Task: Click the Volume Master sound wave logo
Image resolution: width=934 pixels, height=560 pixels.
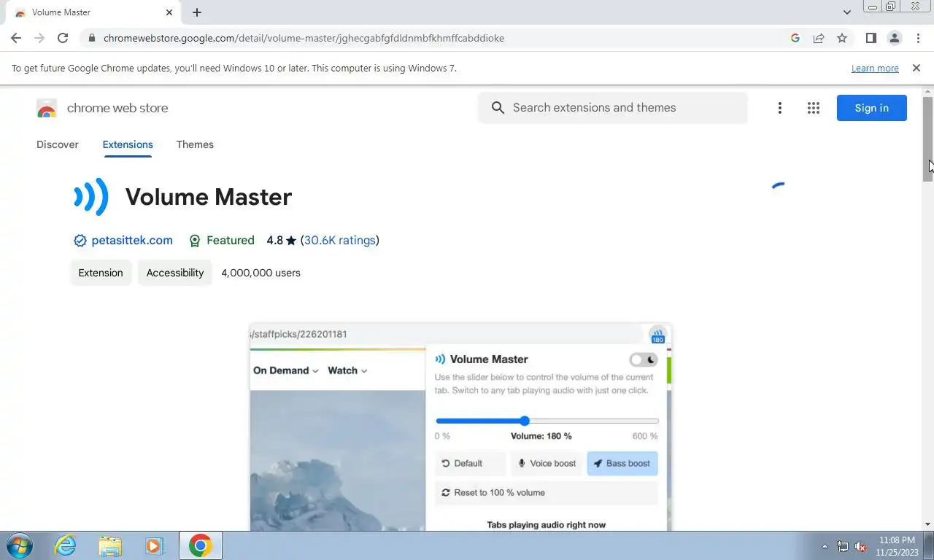Action: tap(91, 197)
